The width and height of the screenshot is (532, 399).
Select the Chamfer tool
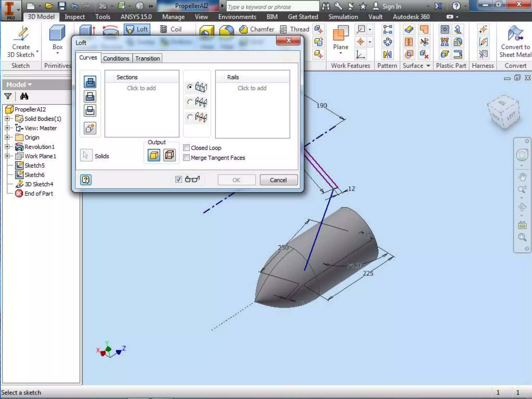coord(243,29)
